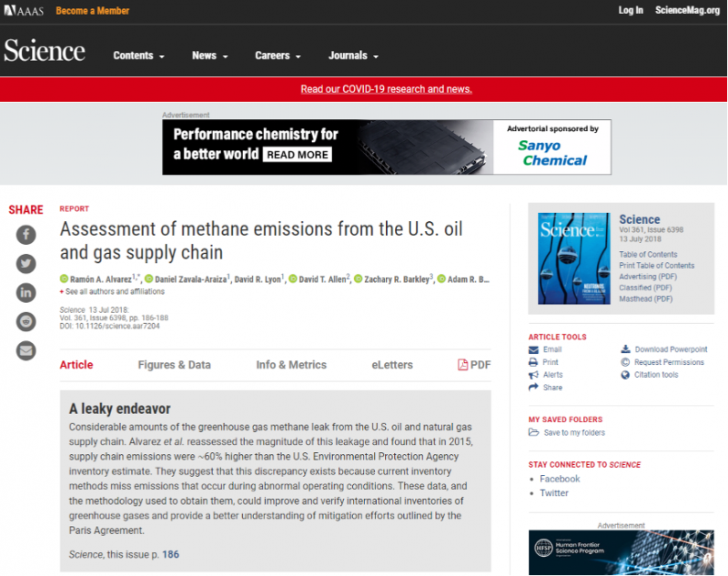Switch to Info & Metrics tab

click(291, 365)
